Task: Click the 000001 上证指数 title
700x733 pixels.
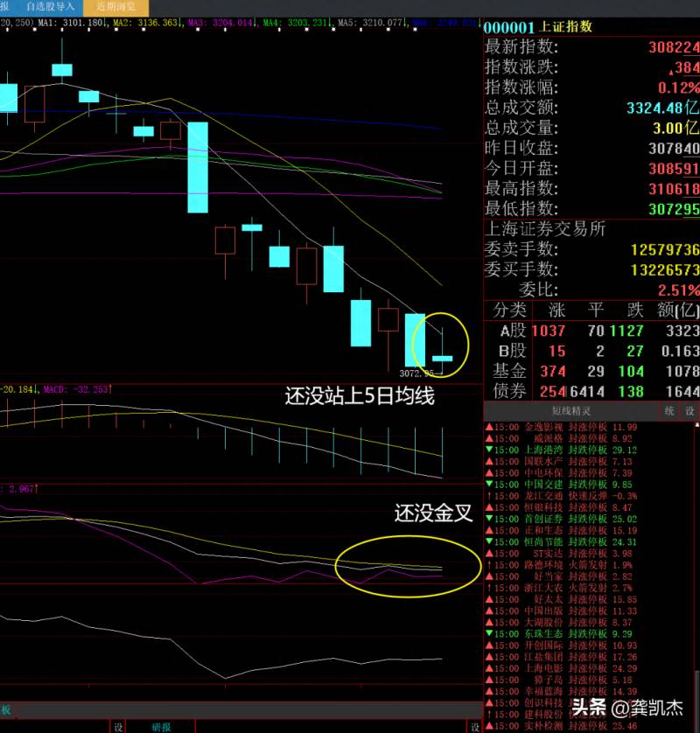Action: 538,27
